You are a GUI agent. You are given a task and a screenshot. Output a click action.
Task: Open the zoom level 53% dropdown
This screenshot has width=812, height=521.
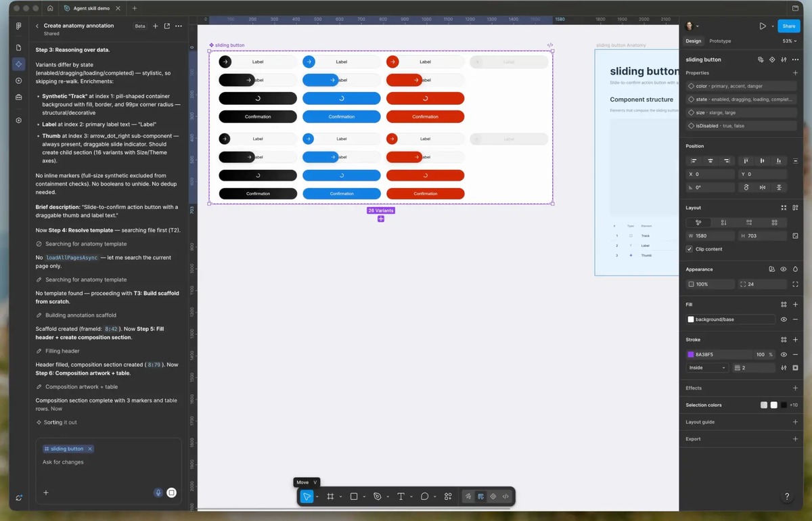coord(788,41)
